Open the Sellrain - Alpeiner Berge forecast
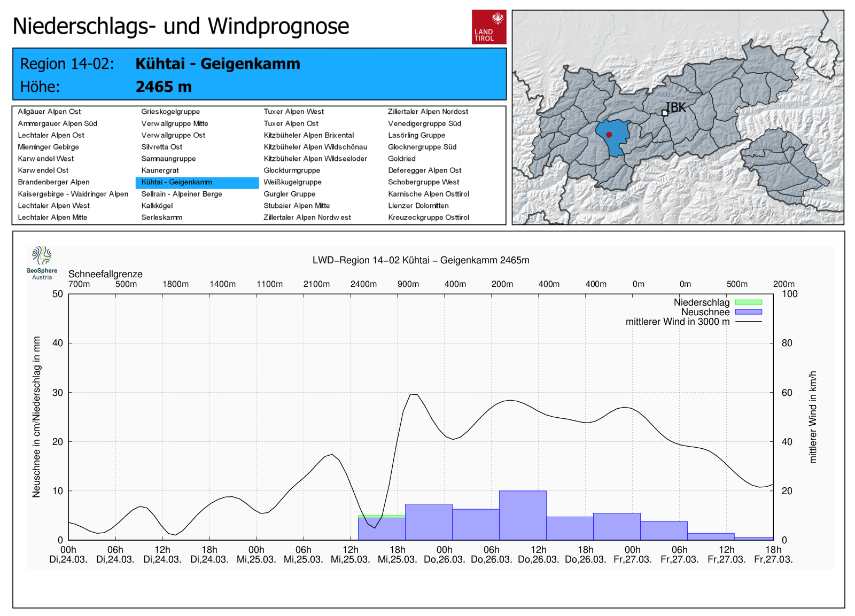The image size is (855, 616). tap(181, 194)
